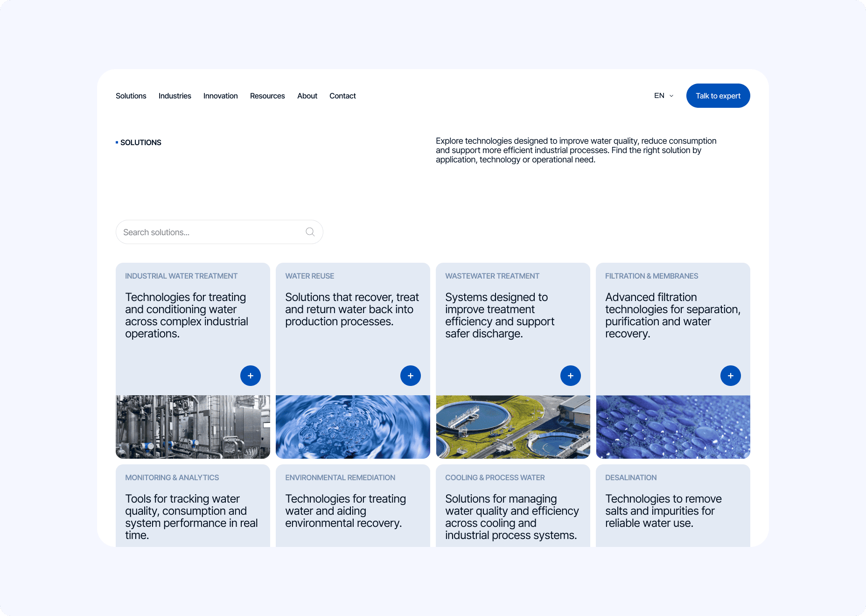Open the Solutions nav menu

click(x=131, y=96)
